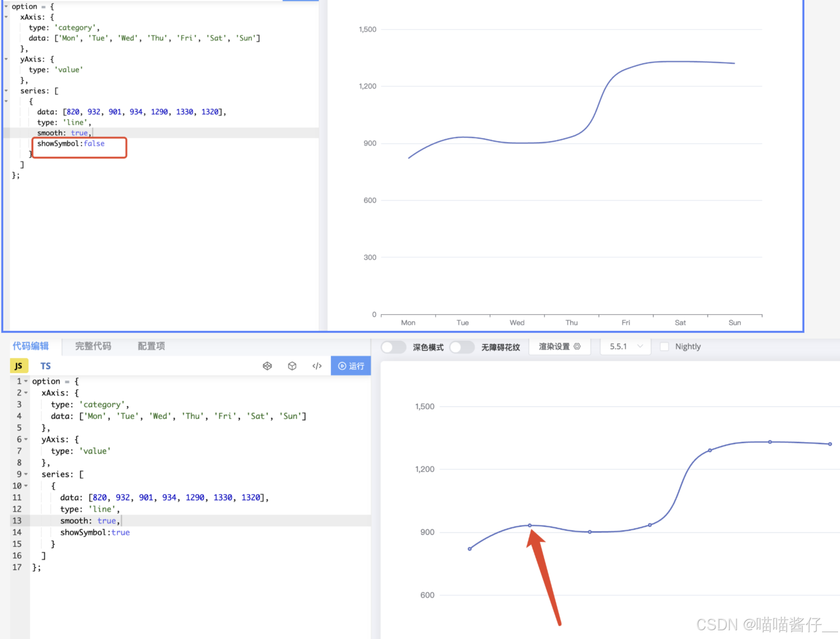Click type: 'line' on line 12
This screenshot has width=840, height=639.
click(x=89, y=509)
